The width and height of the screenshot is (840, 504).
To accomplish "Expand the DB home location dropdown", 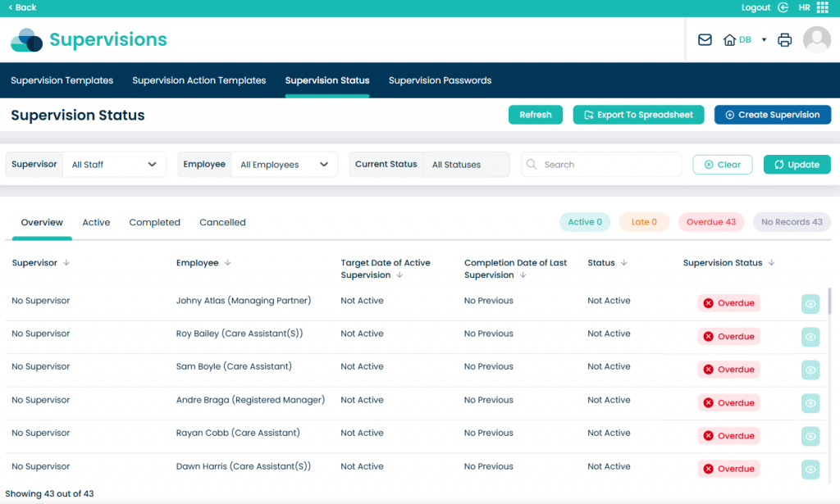I will (x=764, y=39).
